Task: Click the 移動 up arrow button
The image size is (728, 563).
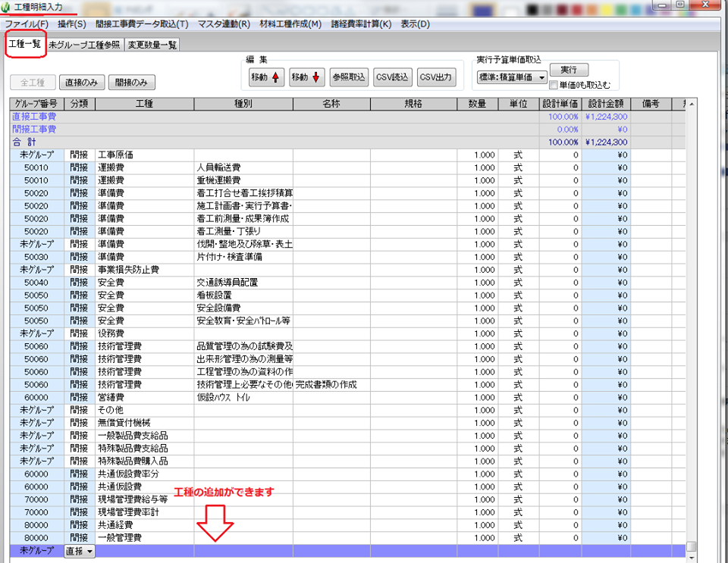Action: (x=266, y=77)
